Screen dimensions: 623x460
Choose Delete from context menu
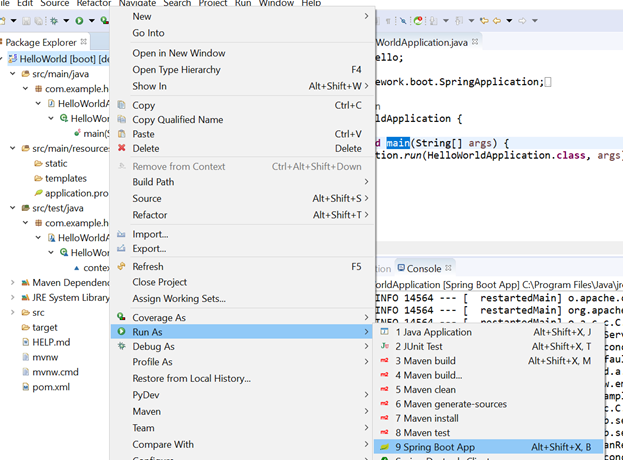click(x=242, y=149)
